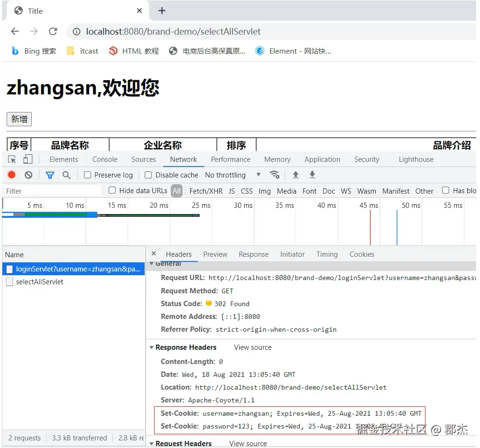View source of Request Headers
The height and width of the screenshot is (448, 480).
(248, 443)
